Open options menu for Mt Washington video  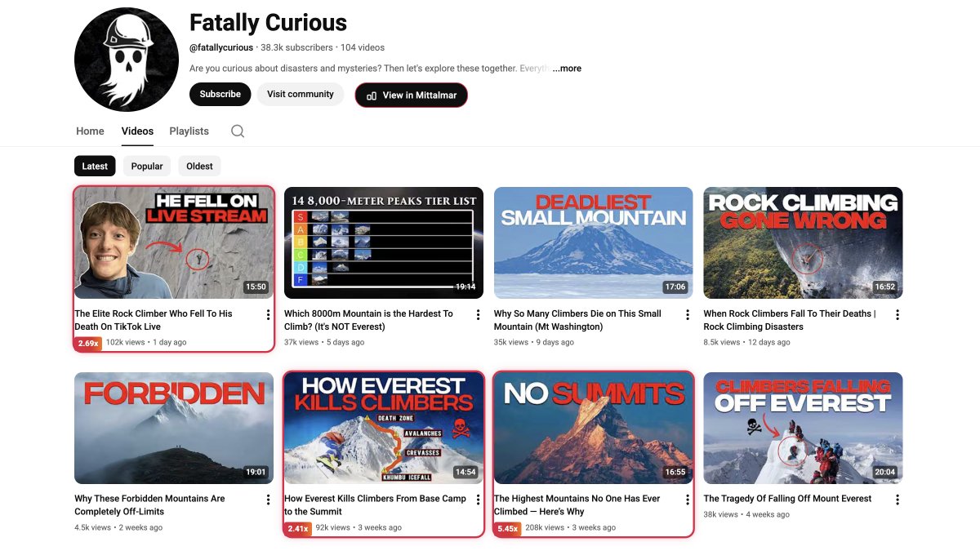click(688, 315)
